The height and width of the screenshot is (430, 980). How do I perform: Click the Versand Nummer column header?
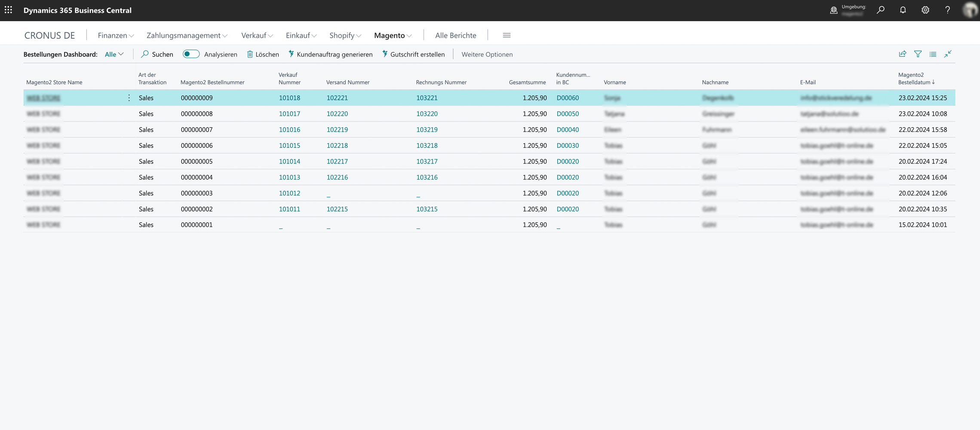[x=347, y=82]
